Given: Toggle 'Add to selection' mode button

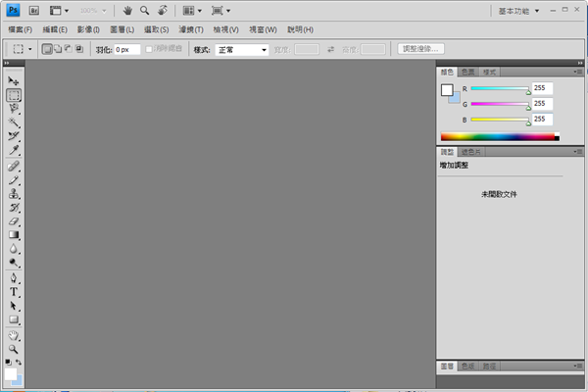Looking at the screenshot, I should (57, 48).
